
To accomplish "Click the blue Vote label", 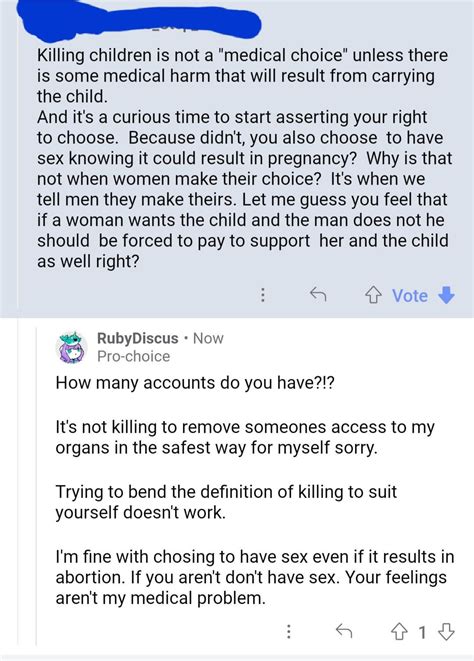I will [409, 296].
